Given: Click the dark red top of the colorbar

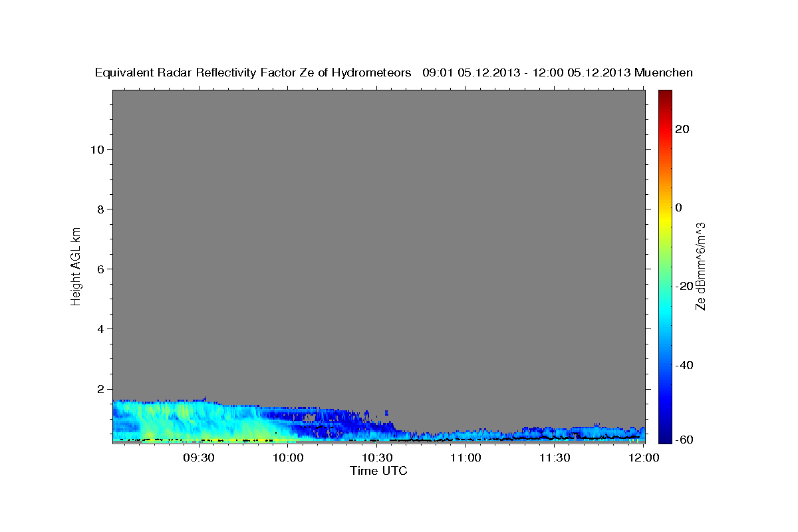Looking at the screenshot, I should coord(666,95).
